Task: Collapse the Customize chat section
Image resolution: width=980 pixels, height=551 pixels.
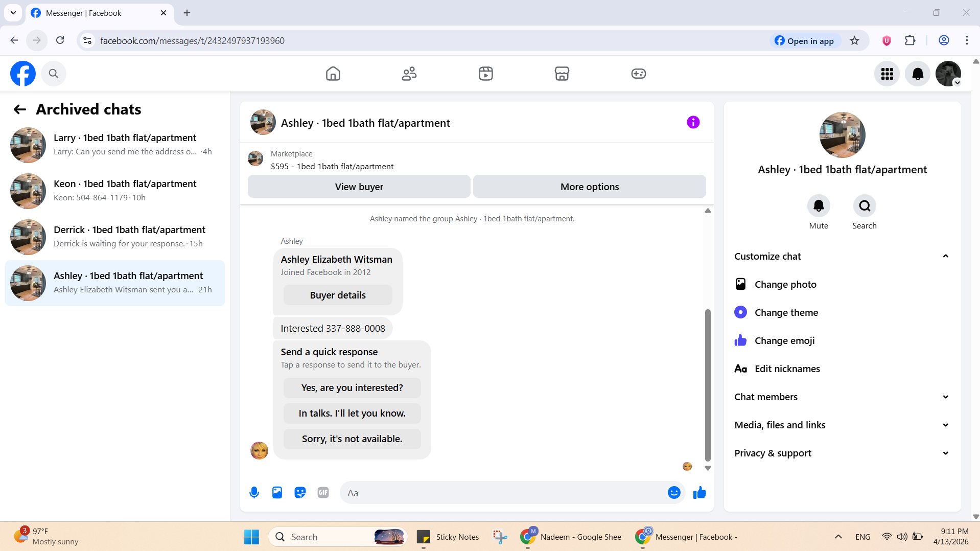Action: pyautogui.click(x=842, y=256)
